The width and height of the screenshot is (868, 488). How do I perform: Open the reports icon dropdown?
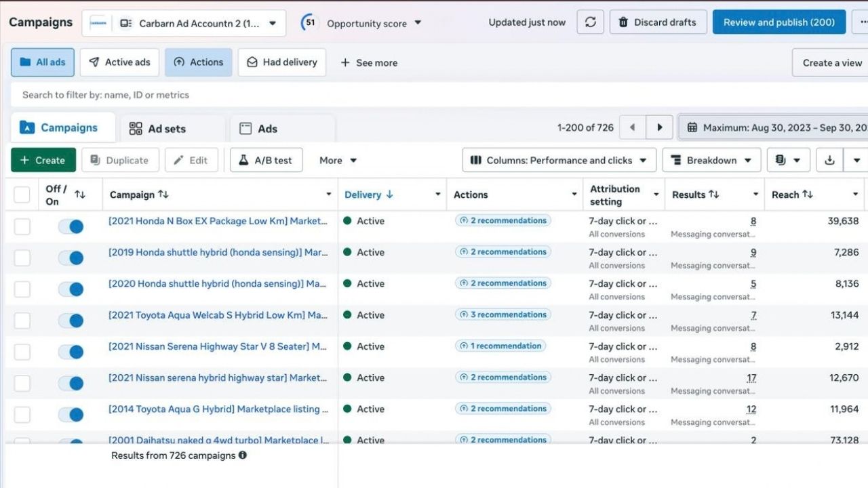click(788, 161)
